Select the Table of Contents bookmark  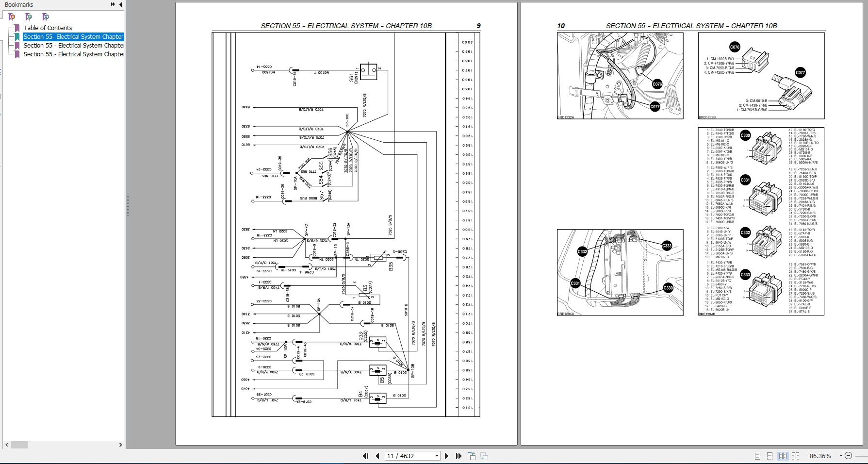pos(48,28)
